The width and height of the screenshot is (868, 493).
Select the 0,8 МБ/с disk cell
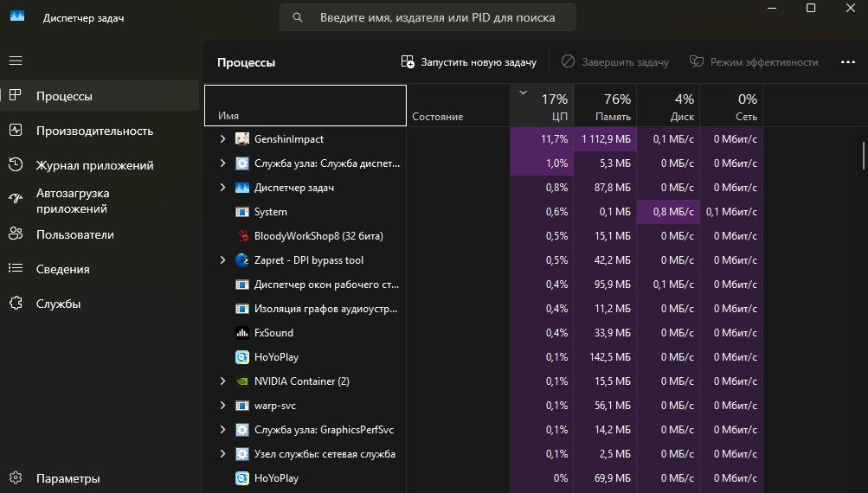coord(668,212)
